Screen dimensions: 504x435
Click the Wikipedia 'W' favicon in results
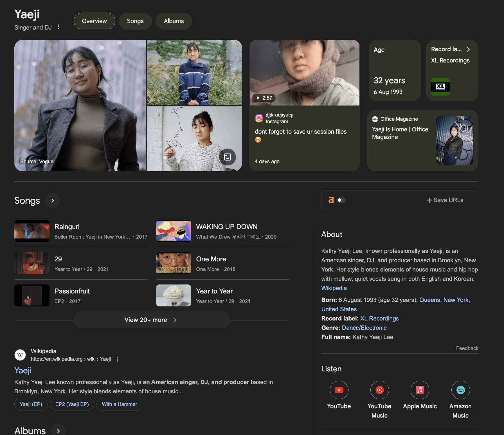tap(20, 355)
